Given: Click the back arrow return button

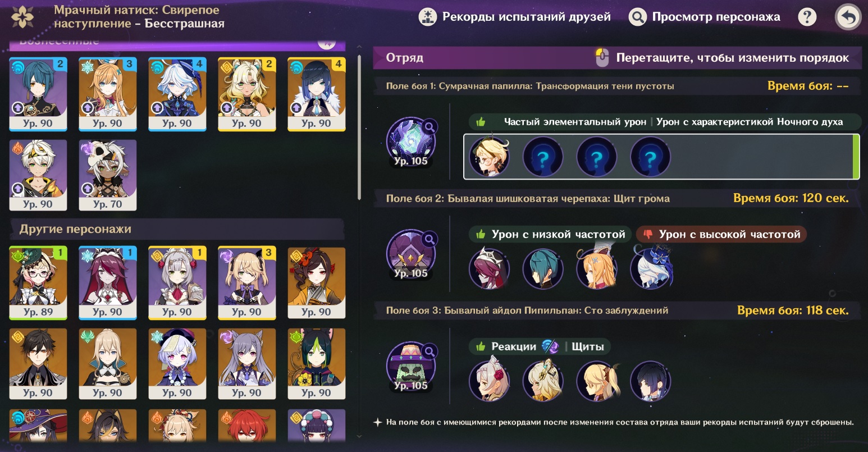Looking at the screenshot, I should [x=848, y=17].
